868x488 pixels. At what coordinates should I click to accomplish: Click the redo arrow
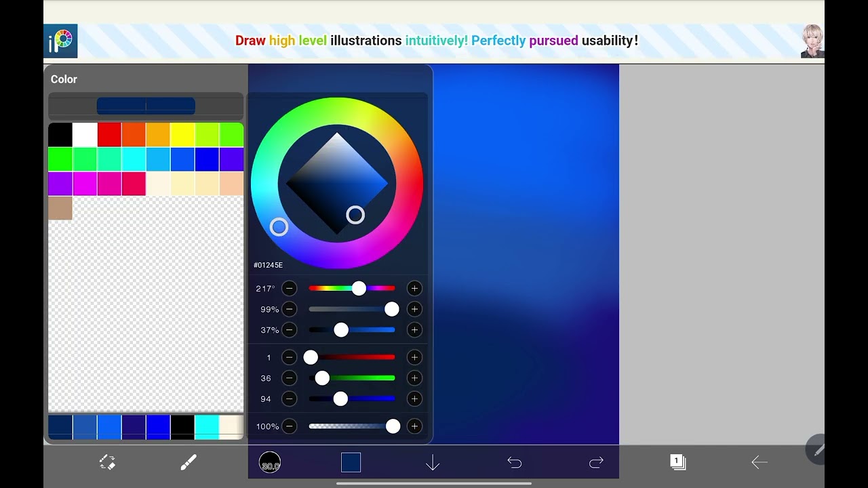coord(596,462)
